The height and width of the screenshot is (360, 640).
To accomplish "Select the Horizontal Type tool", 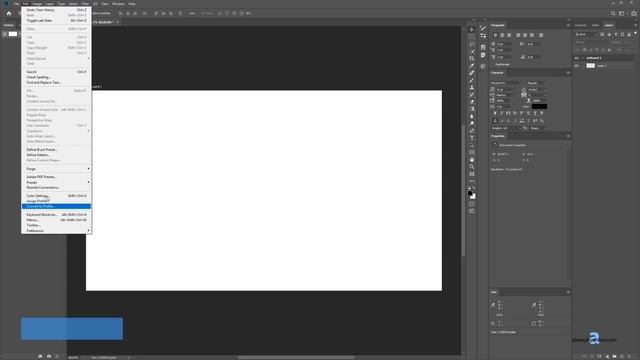I will pos(471,138).
